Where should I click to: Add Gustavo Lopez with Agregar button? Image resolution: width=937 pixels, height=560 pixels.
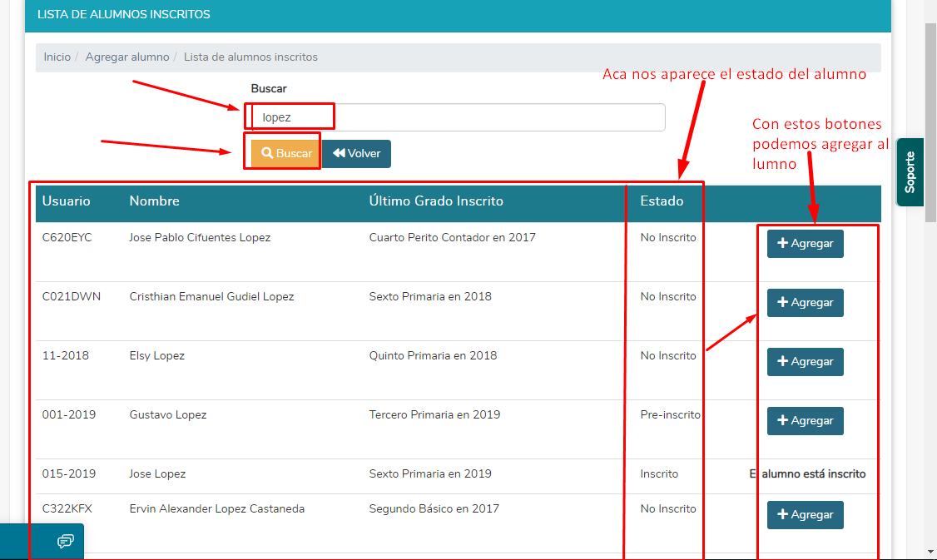pyautogui.click(x=805, y=421)
